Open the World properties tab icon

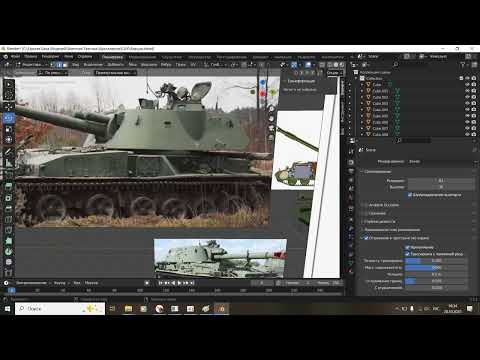click(x=351, y=198)
